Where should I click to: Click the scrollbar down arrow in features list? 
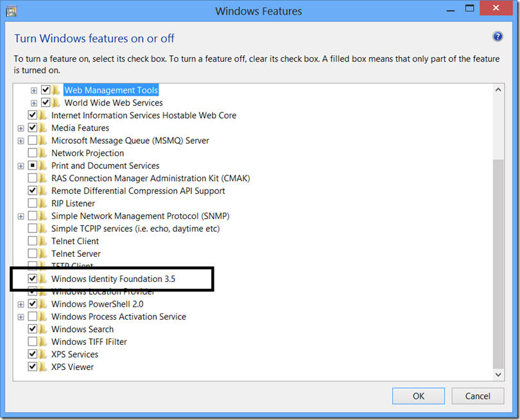click(x=498, y=374)
